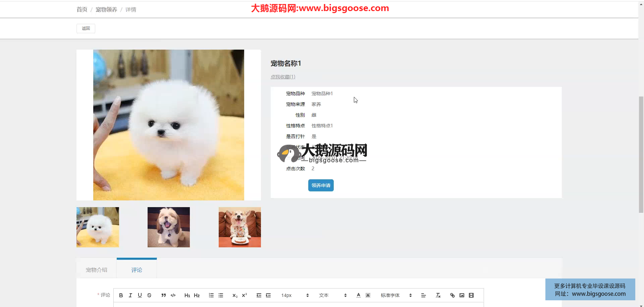Apply strikethrough text formatting

[x=149, y=295]
